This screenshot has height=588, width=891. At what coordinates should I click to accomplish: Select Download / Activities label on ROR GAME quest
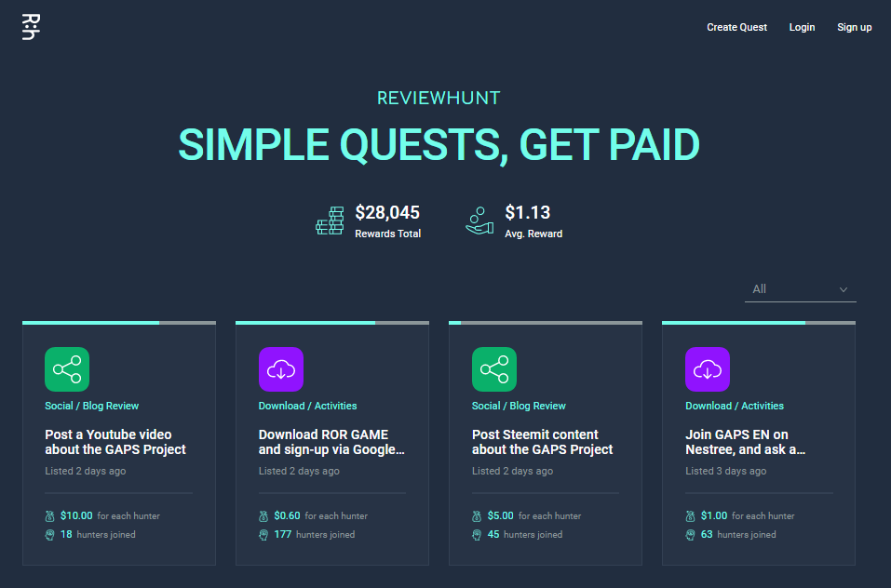(307, 406)
